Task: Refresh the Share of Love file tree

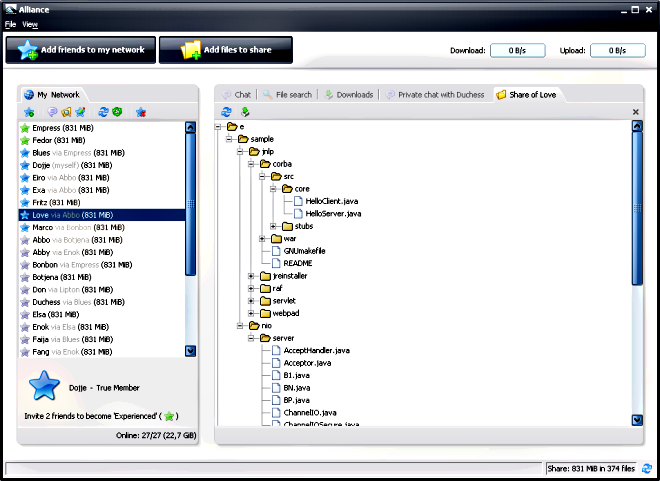Action: coord(226,112)
